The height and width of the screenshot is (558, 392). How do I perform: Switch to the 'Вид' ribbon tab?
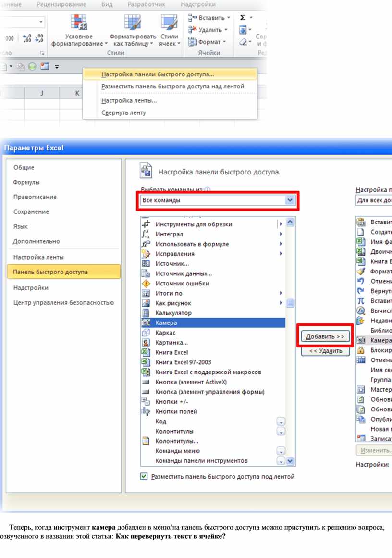point(107,4)
